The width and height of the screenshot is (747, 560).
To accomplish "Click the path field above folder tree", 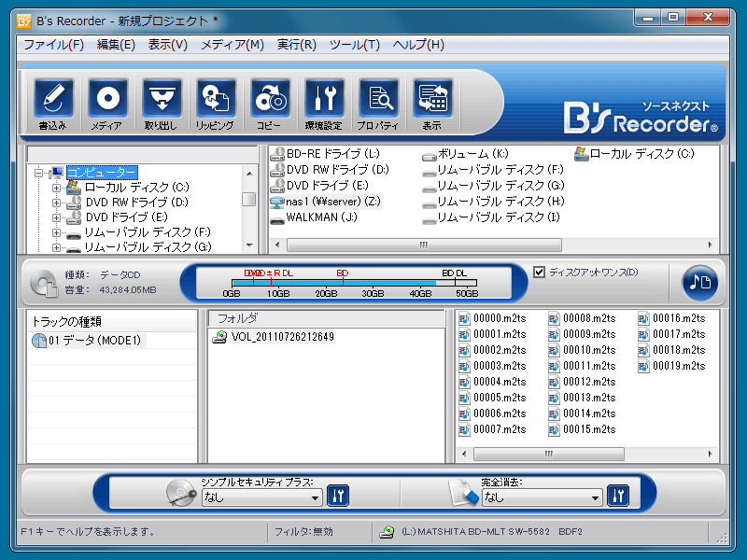I will [143, 154].
